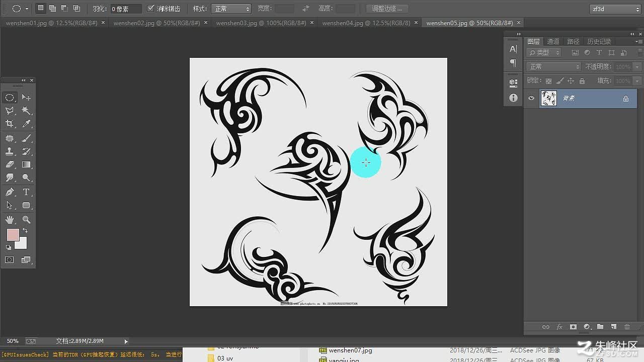Select the Crop tool

[10, 124]
